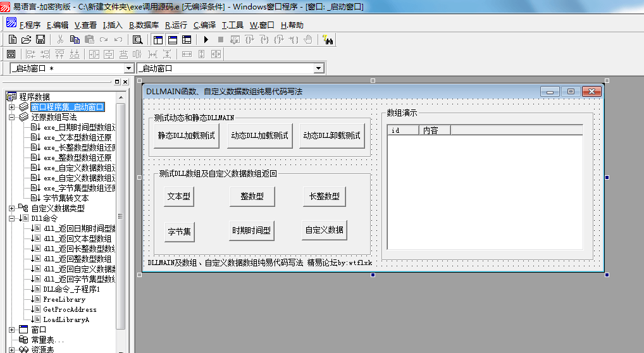The width and height of the screenshot is (644, 353).
Task: Click the align bottom edges icon
Action: coord(75,54)
